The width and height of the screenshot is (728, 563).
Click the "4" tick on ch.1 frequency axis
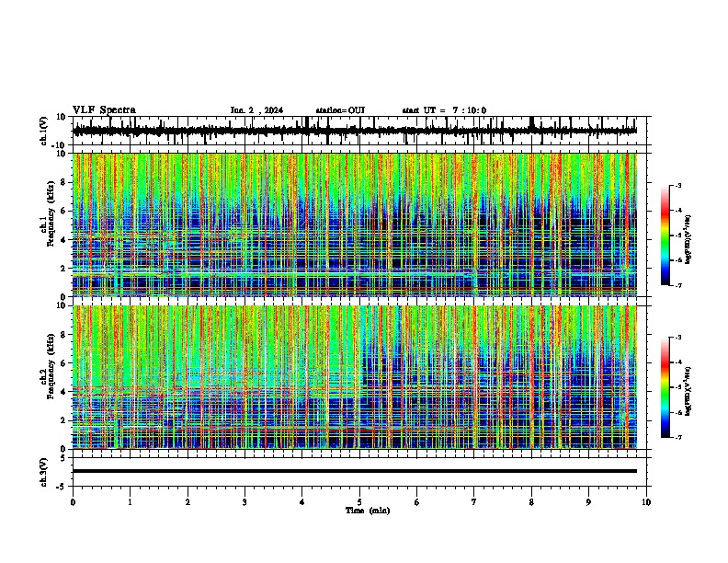coord(64,240)
